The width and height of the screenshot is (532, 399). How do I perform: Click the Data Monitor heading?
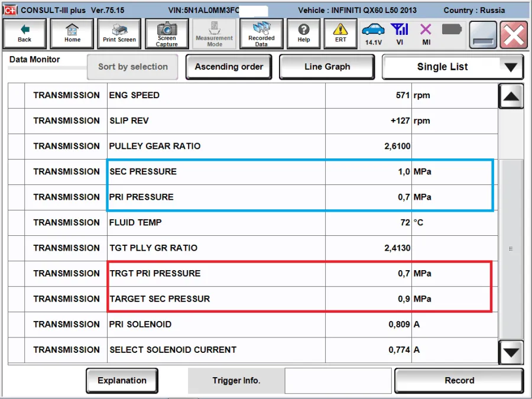click(x=35, y=60)
